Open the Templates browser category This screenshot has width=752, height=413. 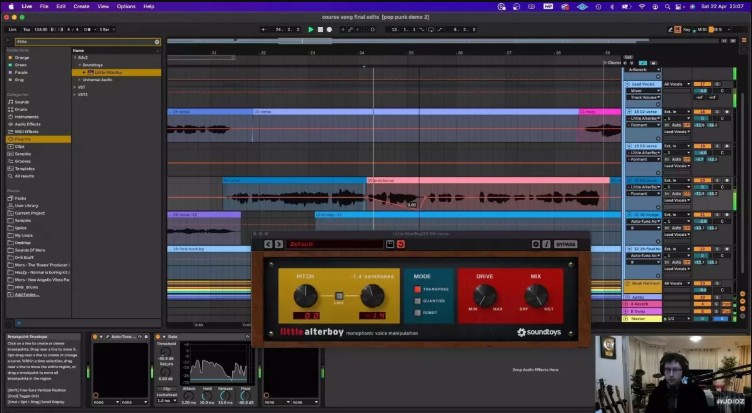click(24, 169)
